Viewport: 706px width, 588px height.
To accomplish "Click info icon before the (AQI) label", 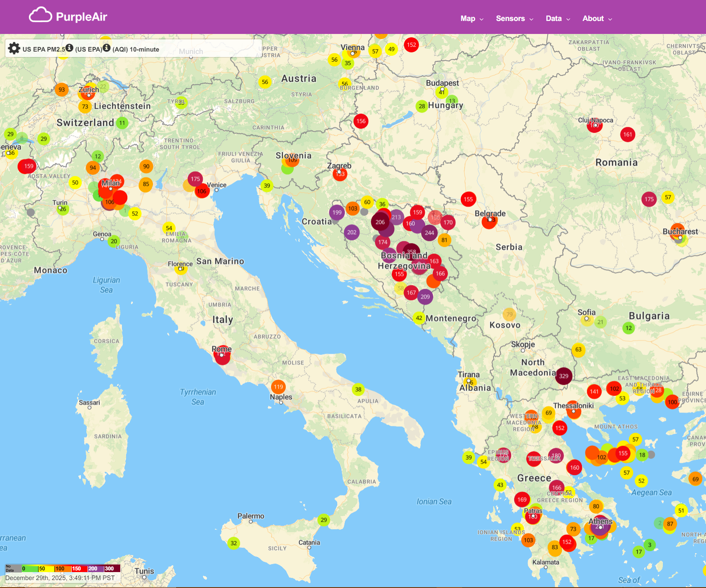I will 107,48.
